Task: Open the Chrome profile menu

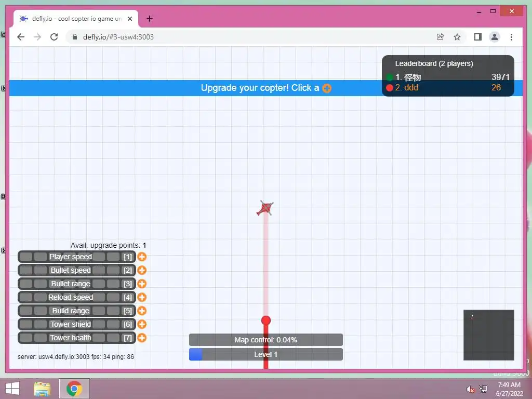Action: 495,37
